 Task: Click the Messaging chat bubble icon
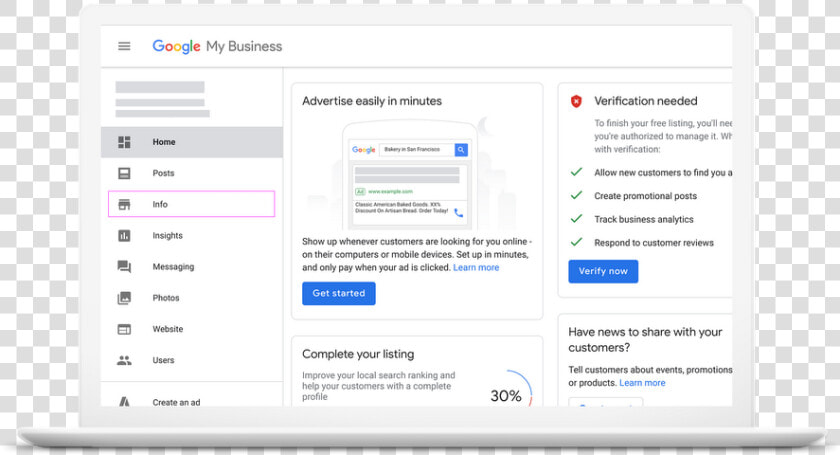tap(124, 266)
